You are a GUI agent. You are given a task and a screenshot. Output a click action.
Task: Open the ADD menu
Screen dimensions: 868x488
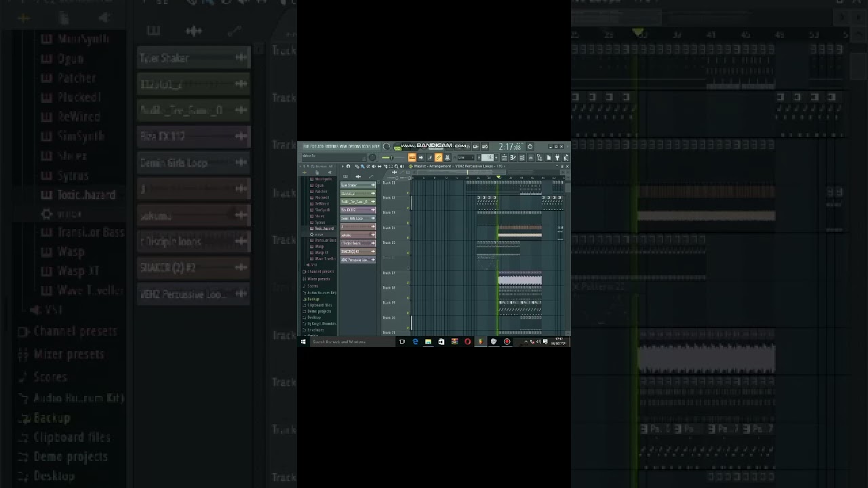coord(319,147)
